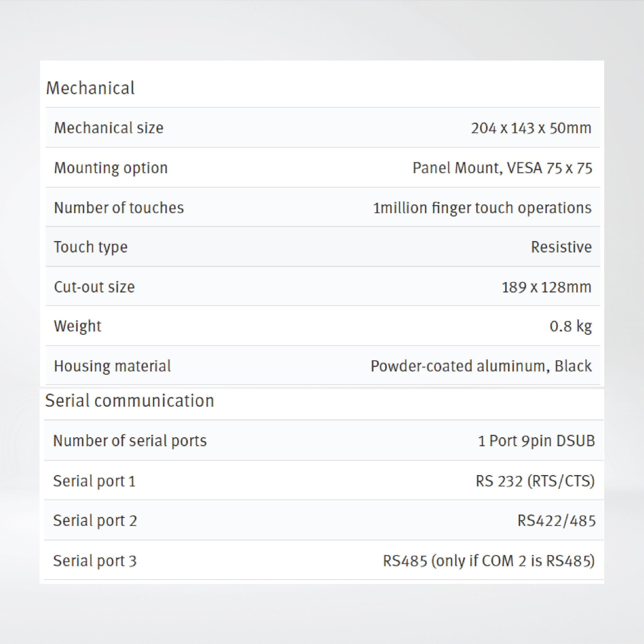
Task: Click the Number of touches label
Action: click(119, 208)
